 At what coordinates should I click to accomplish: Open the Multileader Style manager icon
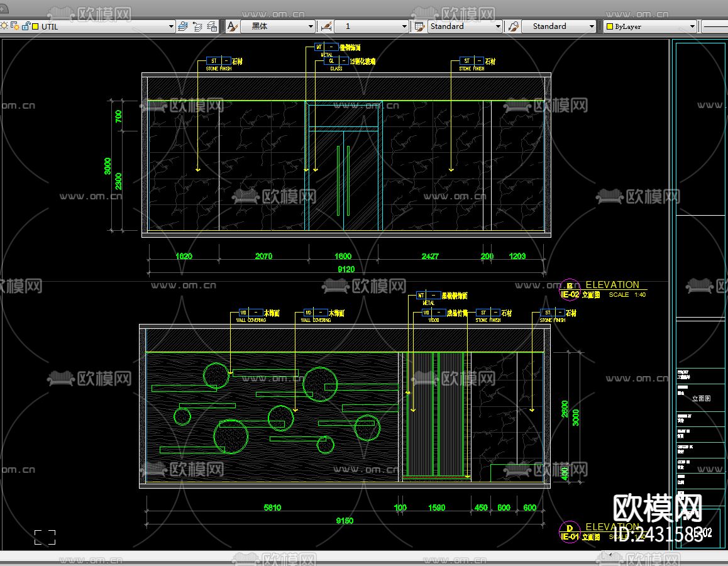tap(514, 26)
